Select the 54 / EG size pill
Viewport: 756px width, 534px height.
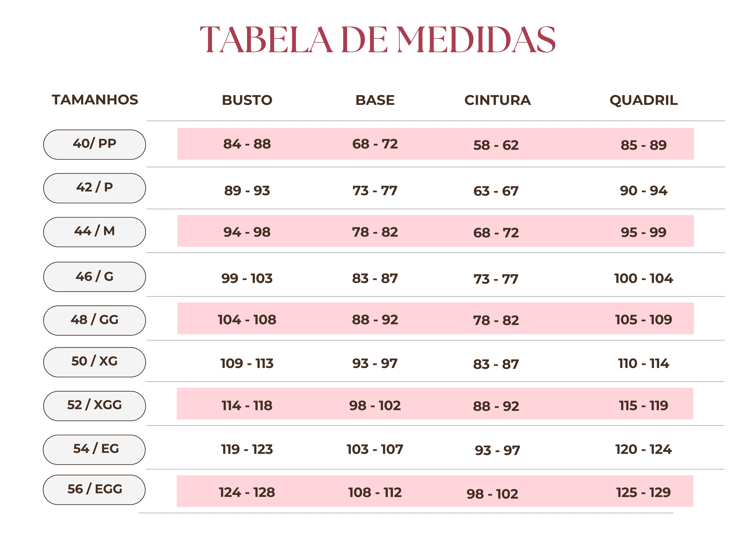(x=94, y=449)
